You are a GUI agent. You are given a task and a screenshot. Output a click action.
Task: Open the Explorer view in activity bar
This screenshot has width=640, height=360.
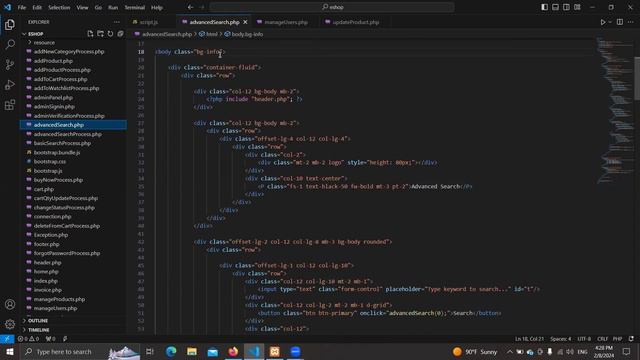pos(10,24)
